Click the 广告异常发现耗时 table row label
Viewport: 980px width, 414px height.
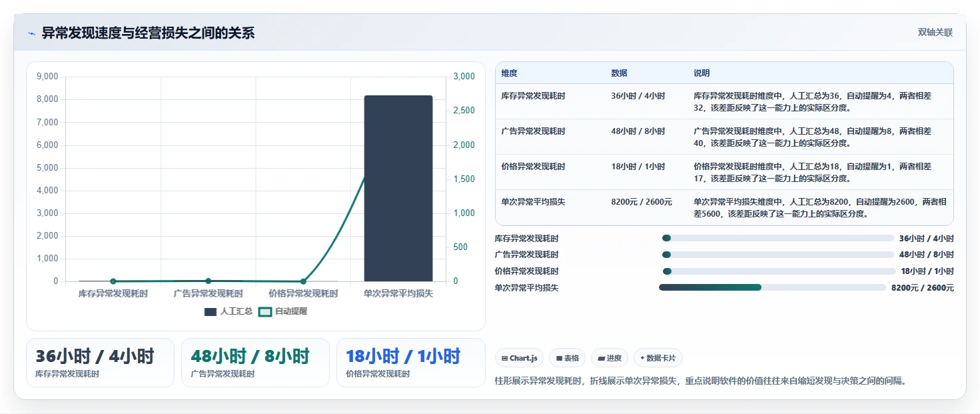coord(534,131)
